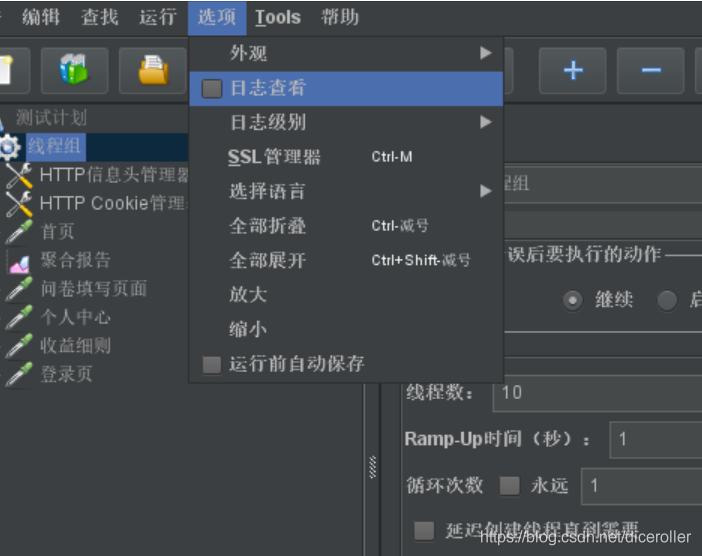Click the pipette icon beside 个人中心
The height and width of the screenshot is (556, 702).
19,317
